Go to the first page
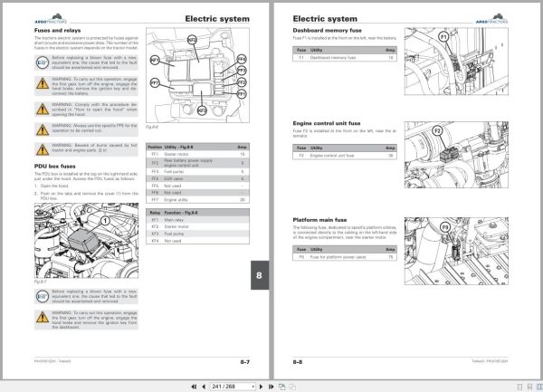The image size is (543, 392). tap(194, 387)
